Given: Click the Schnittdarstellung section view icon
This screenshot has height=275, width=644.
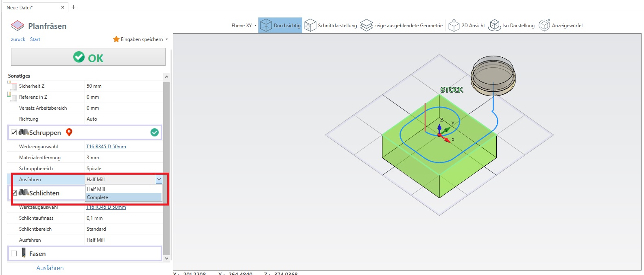Looking at the screenshot, I should [310, 25].
